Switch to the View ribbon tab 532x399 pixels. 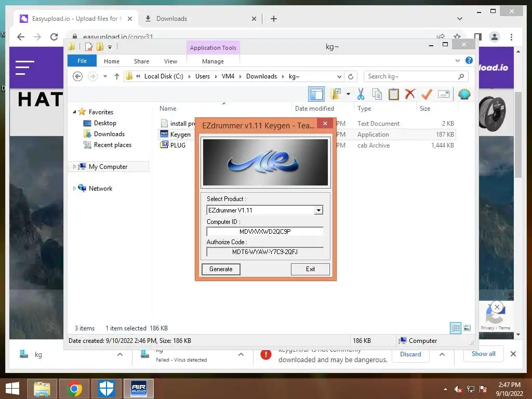click(x=170, y=61)
